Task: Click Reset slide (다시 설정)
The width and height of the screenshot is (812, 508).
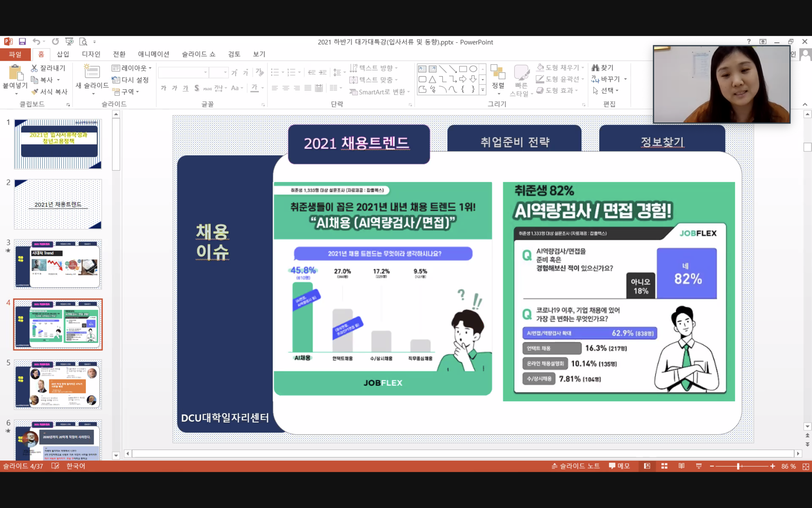Action: pos(130,80)
